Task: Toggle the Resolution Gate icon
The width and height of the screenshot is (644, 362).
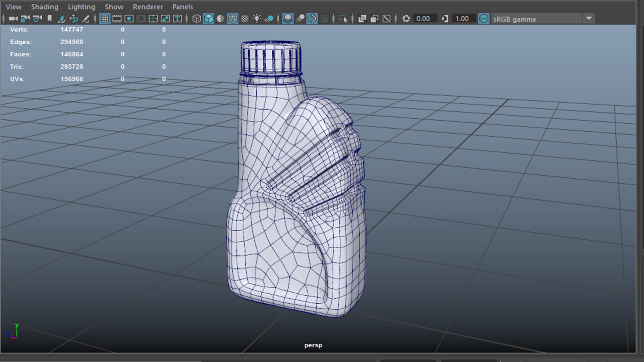Action: (129, 19)
